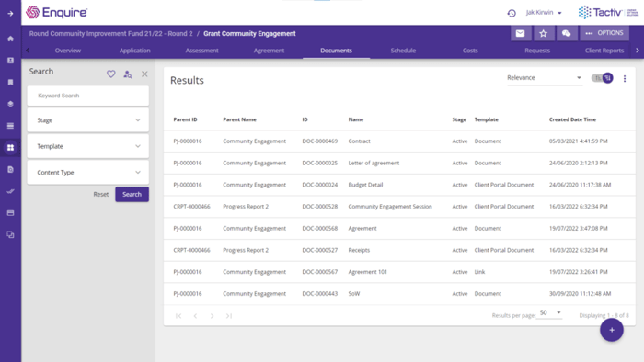Open the SoW document row
Viewport: 644px width, 362px height.
[x=399, y=293]
